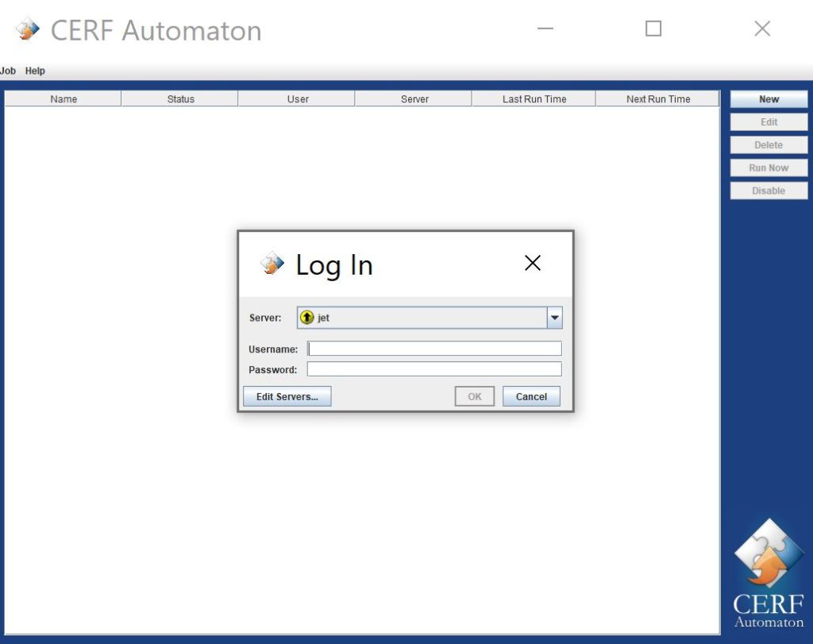Screen dimensions: 813x644
Task: Open the Help menu
Action: (x=35, y=71)
